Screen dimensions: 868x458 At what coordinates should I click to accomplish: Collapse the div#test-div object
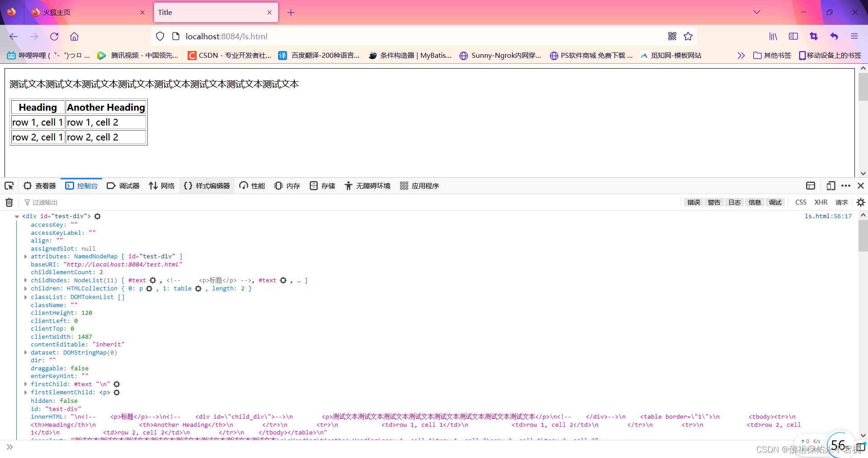(x=17, y=217)
